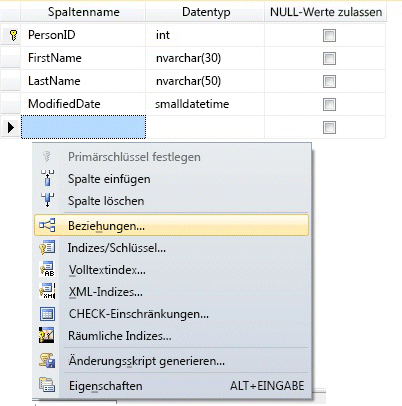
Task: Open Indizes/Schlüssel... dialog entry
Action: 172,248
